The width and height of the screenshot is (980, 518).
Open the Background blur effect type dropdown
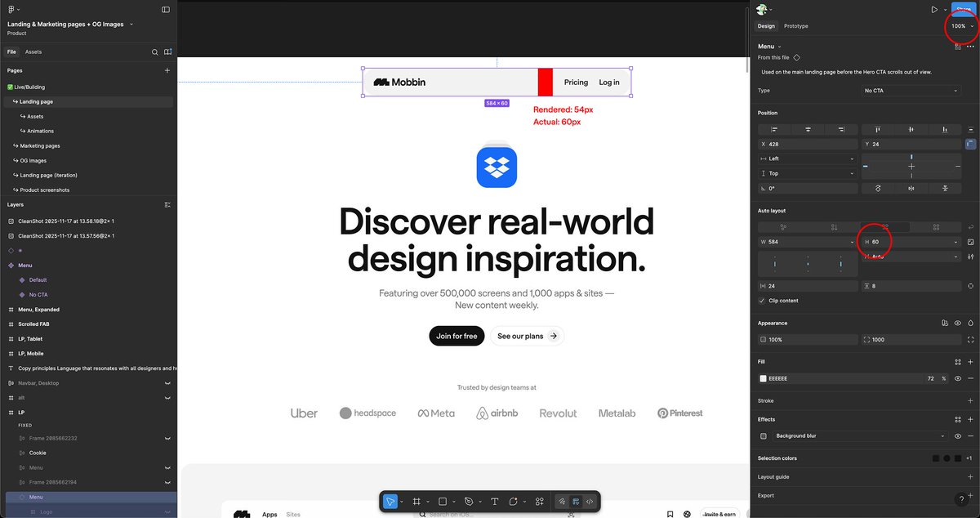861,436
